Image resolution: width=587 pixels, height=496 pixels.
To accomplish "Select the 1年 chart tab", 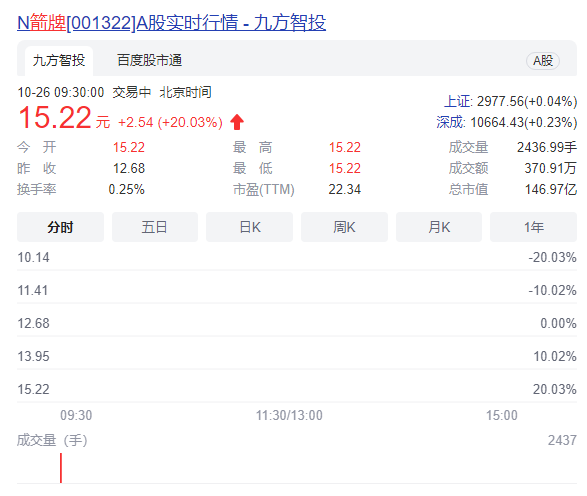I will [x=533, y=227].
